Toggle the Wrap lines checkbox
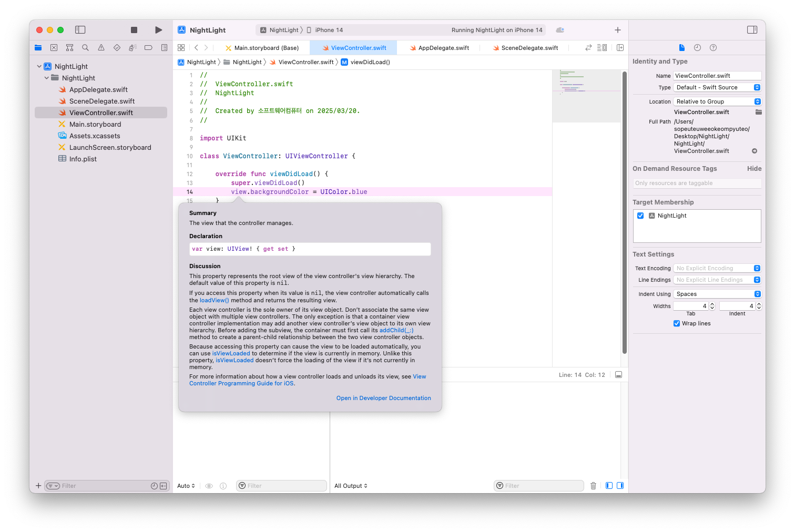795x532 pixels. coord(677,323)
